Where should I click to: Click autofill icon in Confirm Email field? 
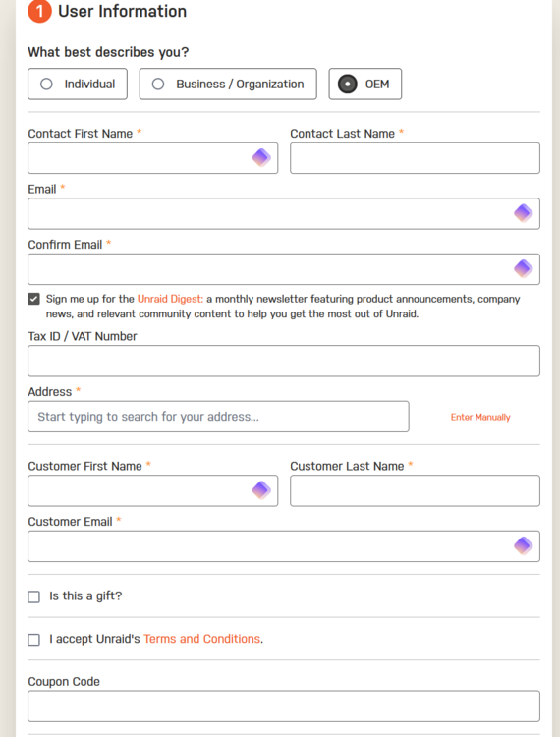(x=523, y=268)
